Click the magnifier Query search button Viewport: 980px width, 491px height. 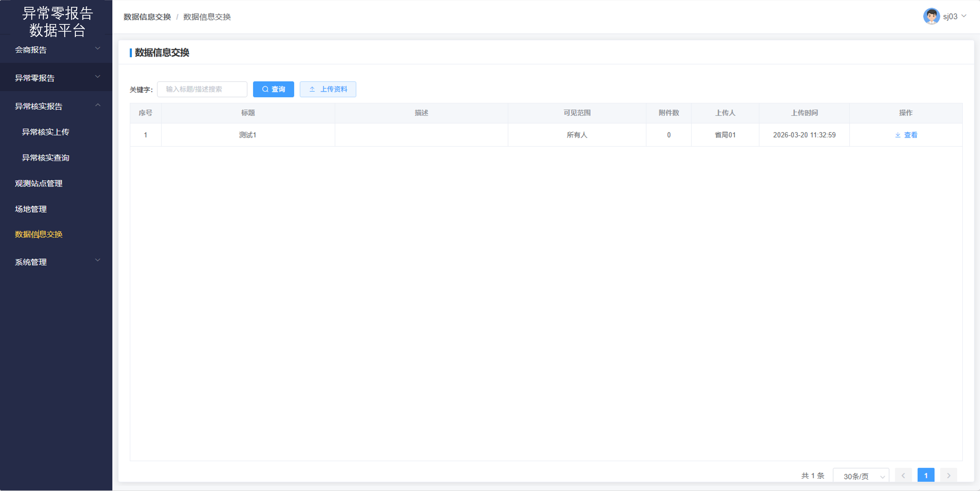(273, 89)
